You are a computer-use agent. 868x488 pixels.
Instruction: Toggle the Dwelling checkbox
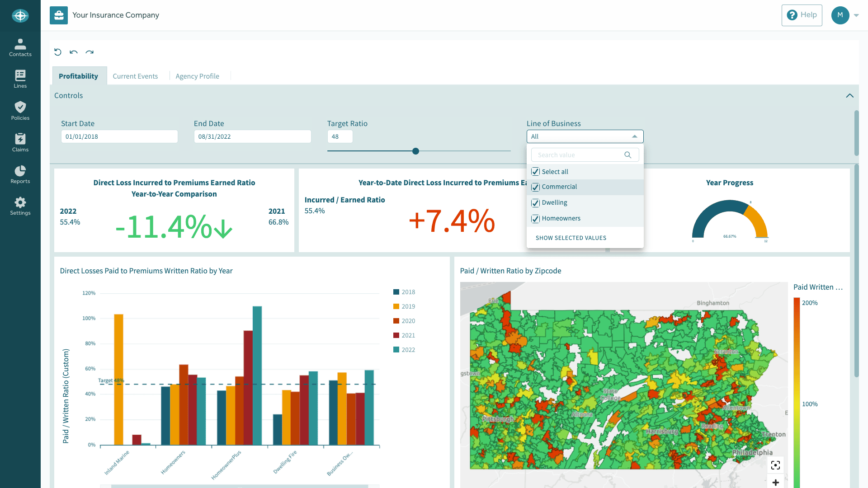click(x=535, y=202)
